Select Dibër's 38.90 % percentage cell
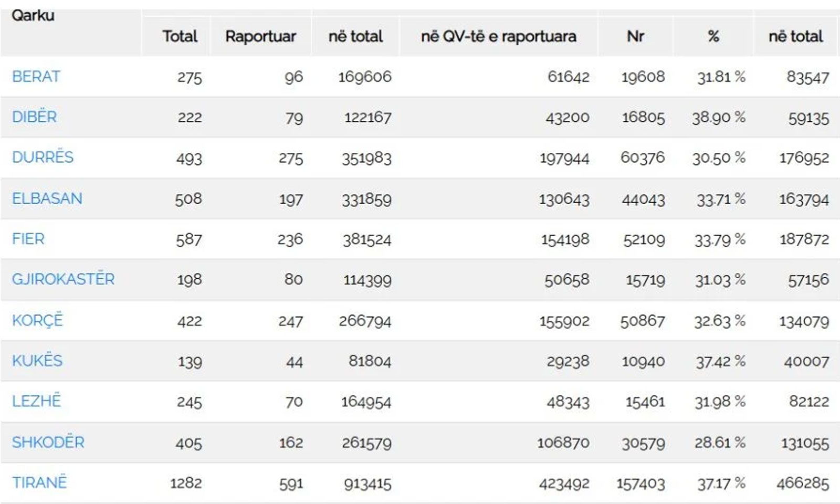 coord(719,117)
